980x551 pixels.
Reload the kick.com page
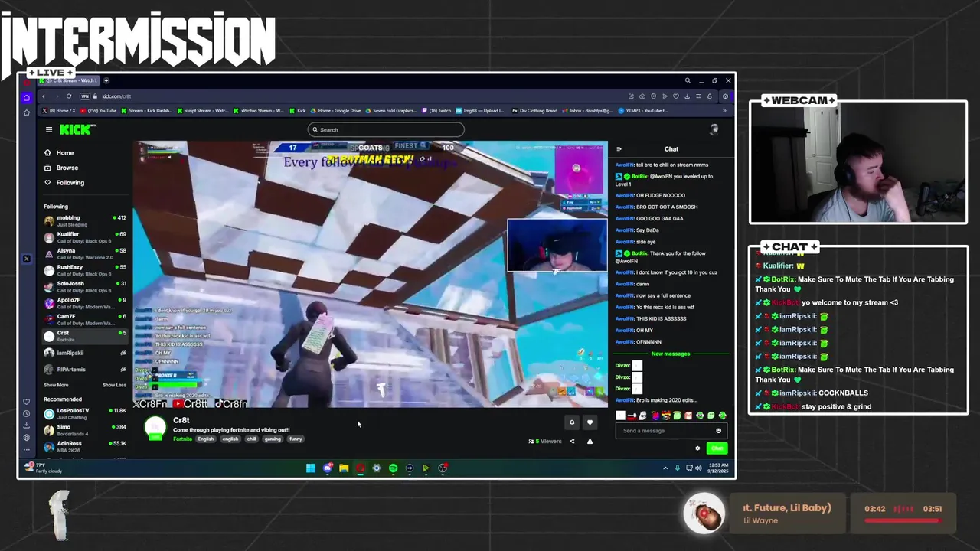coord(69,96)
